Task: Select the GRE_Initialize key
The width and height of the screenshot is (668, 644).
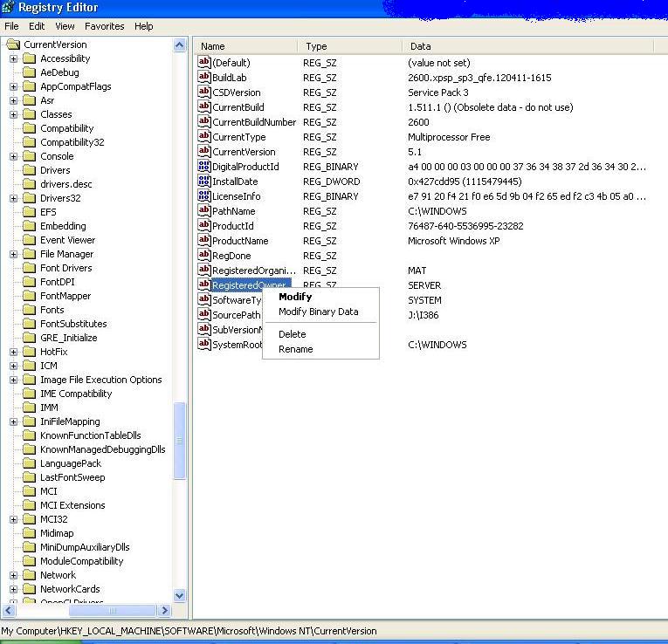Action: point(69,338)
